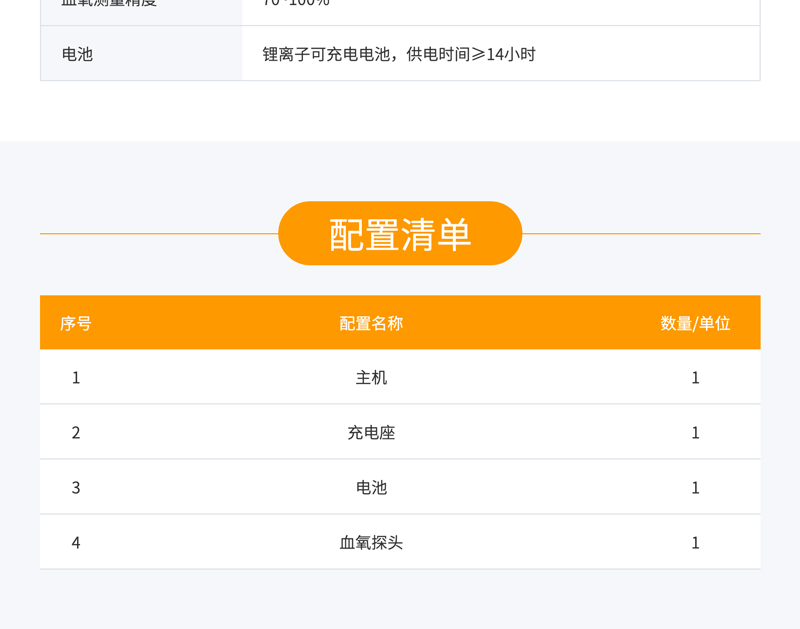Click the 配置名称 column header
Viewport: 800px width, 629px height.
coord(371,323)
